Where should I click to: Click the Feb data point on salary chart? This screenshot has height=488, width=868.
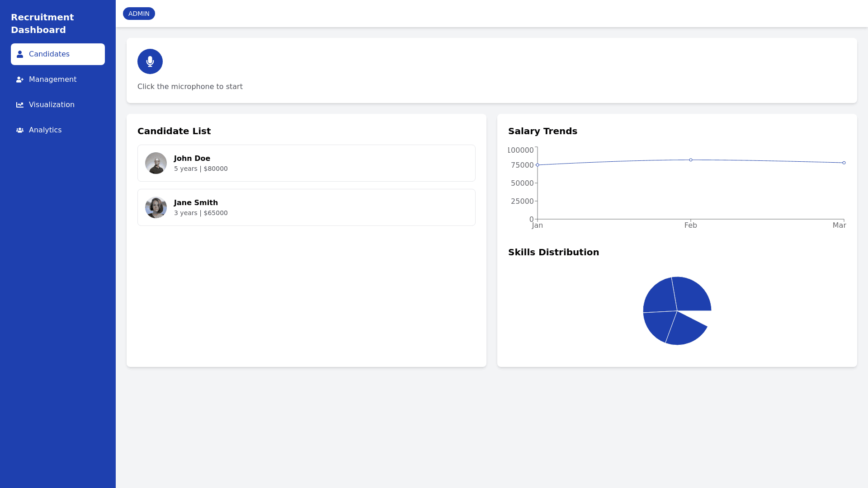(691, 160)
